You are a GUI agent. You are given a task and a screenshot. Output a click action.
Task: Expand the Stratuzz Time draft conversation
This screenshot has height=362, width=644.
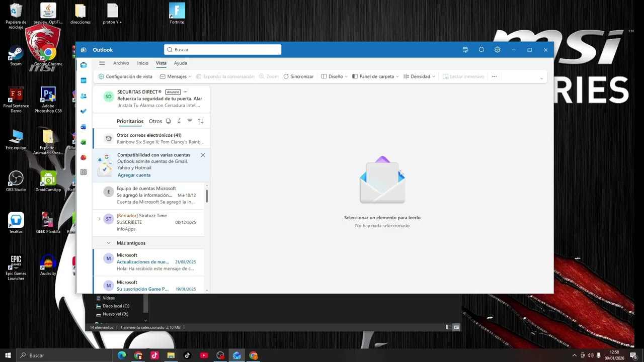pos(99,219)
